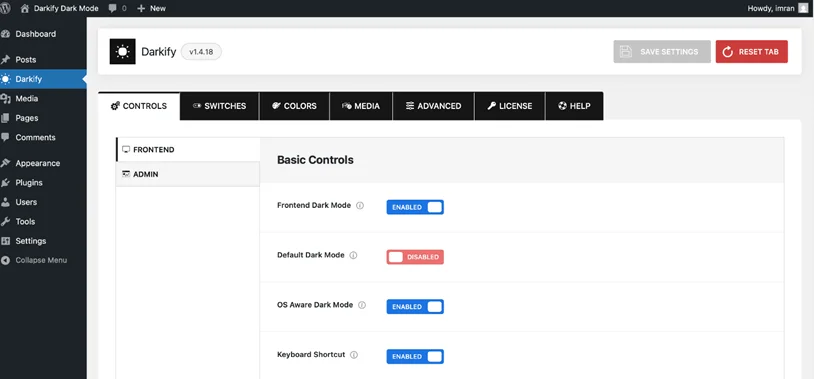Viewport: 814px width, 379px height.
Task: Click the Darkify sun icon in sidebar
Action: pos(5,79)
